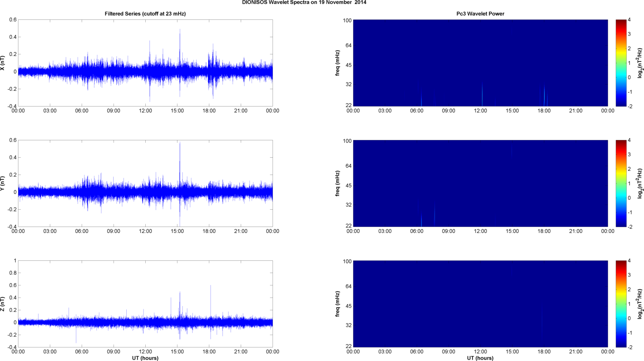Image resolution: width=644 pixels, height=361 pixels.
Task: Click the '1' tick at top of Z (nT) axis
Action: [x=15, y=261]
